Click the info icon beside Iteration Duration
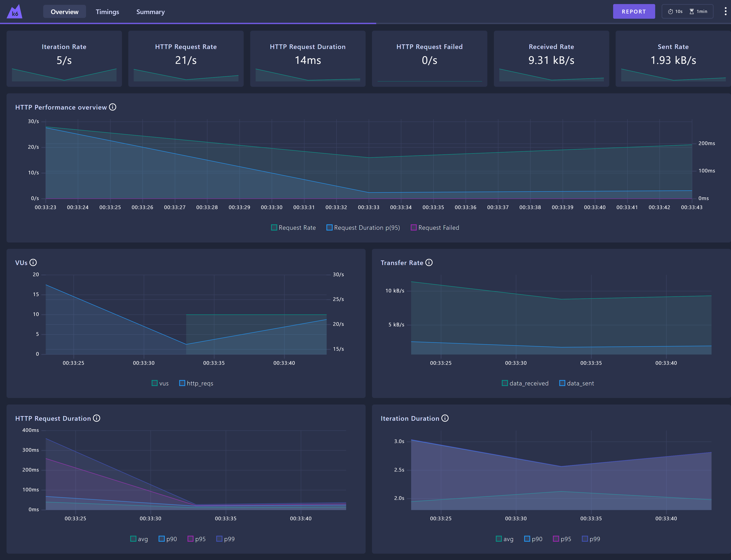Viewport: 731px width, 560px height. click(445, 418)
